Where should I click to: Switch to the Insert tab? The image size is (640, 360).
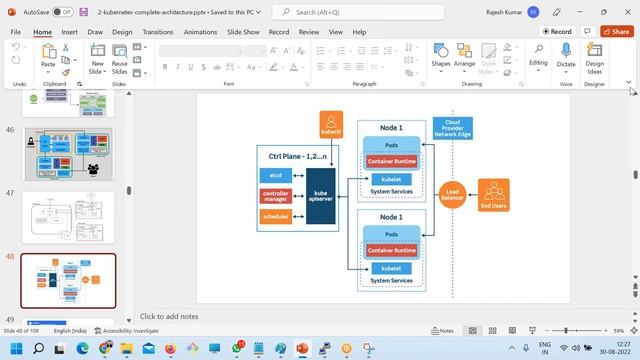69,32
